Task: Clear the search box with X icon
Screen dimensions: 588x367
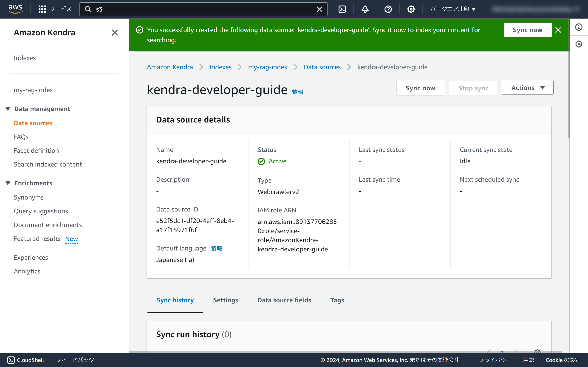Action: 319,9
